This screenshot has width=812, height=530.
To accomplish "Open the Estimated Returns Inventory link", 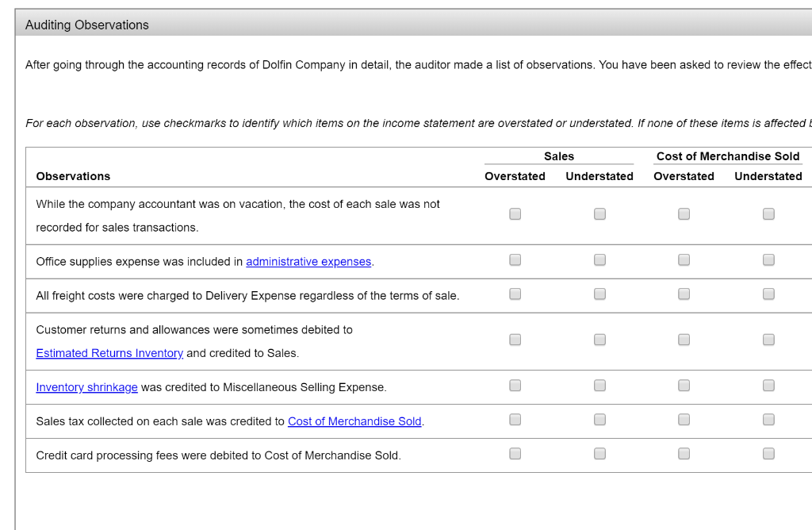I will (109, 353).
